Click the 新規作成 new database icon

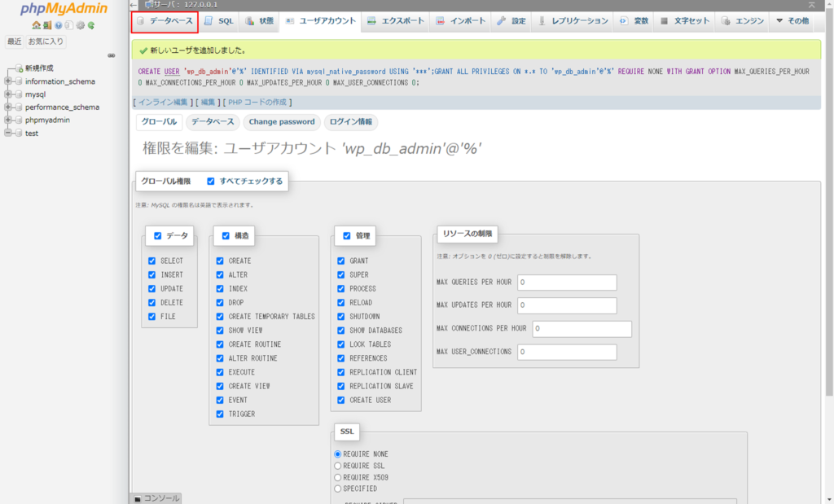18,68
